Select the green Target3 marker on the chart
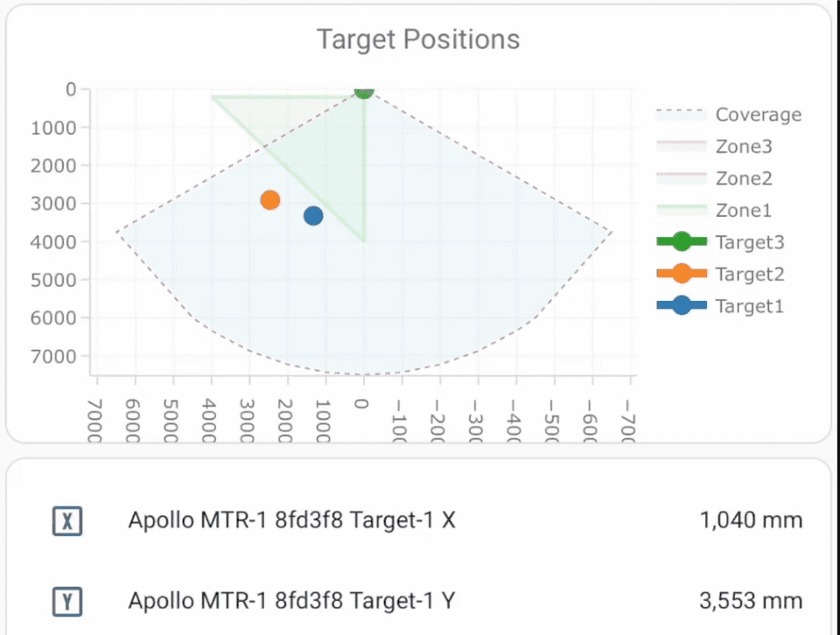 tap(363, 91)
